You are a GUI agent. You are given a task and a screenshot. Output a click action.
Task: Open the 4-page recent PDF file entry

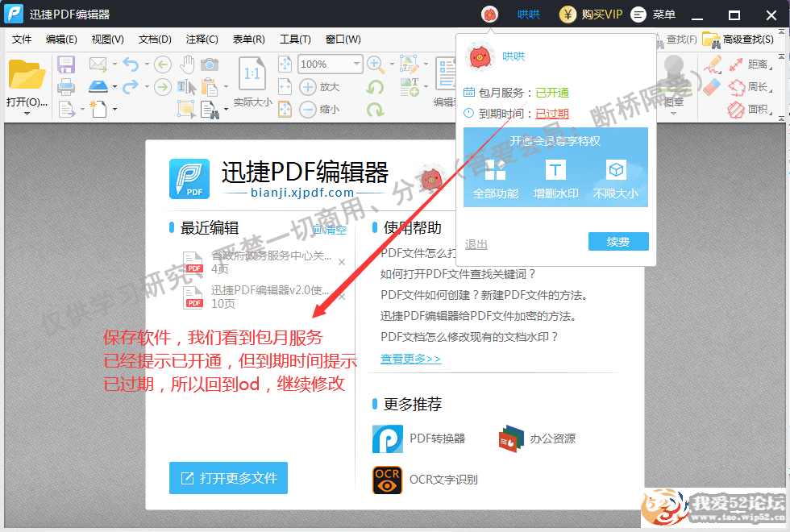[257, 262]
